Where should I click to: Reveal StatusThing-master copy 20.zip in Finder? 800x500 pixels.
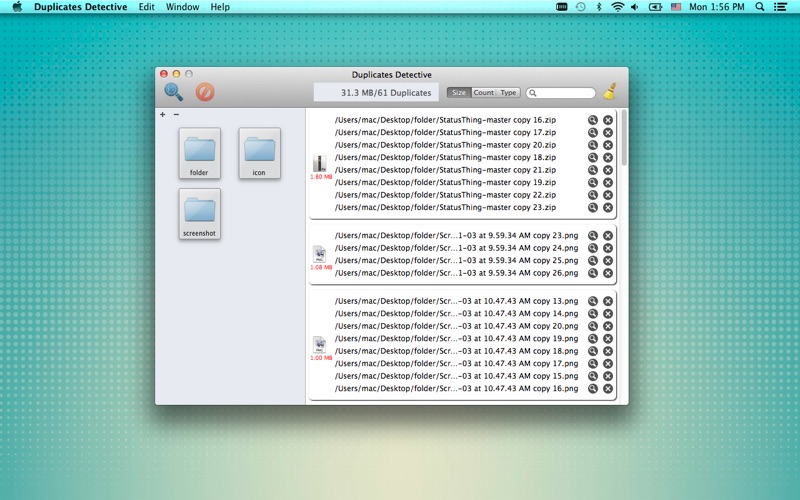point(592,145)
